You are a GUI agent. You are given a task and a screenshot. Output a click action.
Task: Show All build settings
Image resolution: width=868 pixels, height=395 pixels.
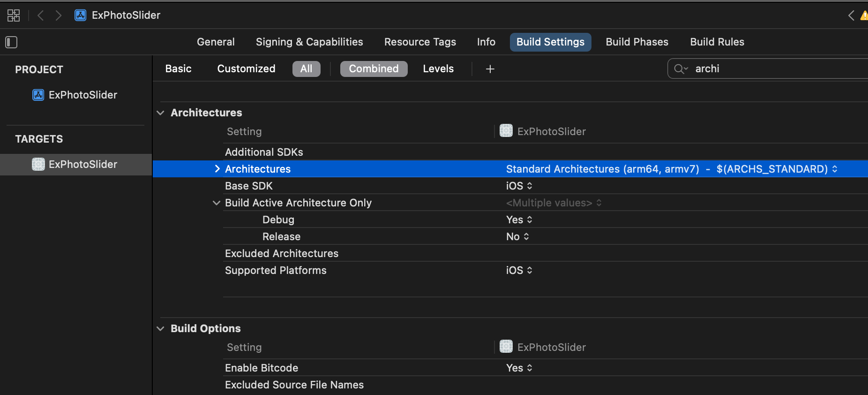coord(306,69)
